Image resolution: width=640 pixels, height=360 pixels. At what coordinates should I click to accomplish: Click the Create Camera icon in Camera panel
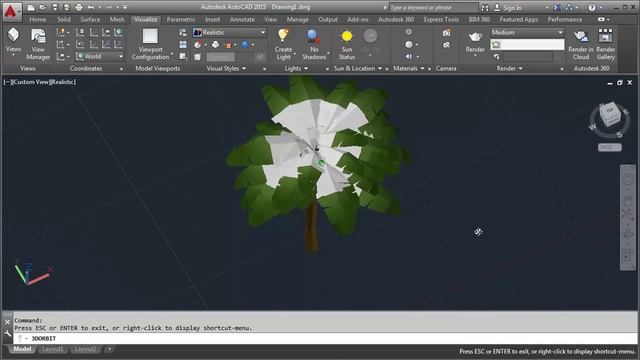pyautogui.click(x=447, y=32)
